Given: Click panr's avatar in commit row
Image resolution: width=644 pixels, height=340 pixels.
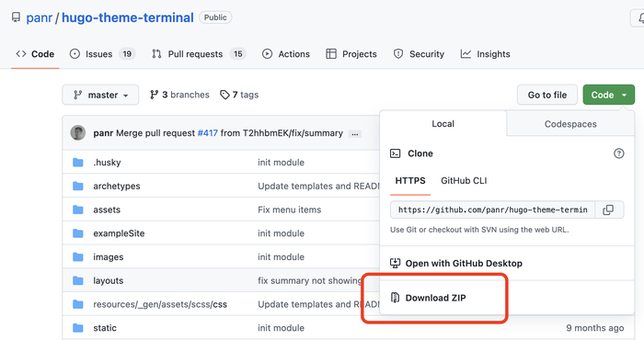Looking at the screenshot, I should coord(78,133).
